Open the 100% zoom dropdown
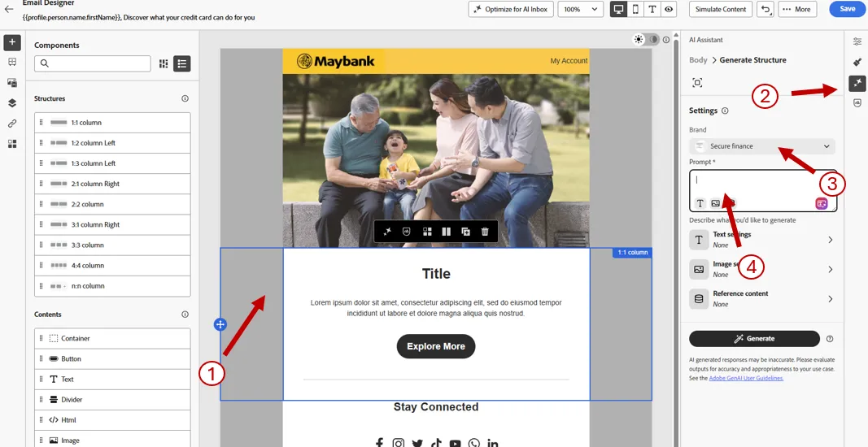868x447 pixels. pyautogui.click(x=581, y=9)
